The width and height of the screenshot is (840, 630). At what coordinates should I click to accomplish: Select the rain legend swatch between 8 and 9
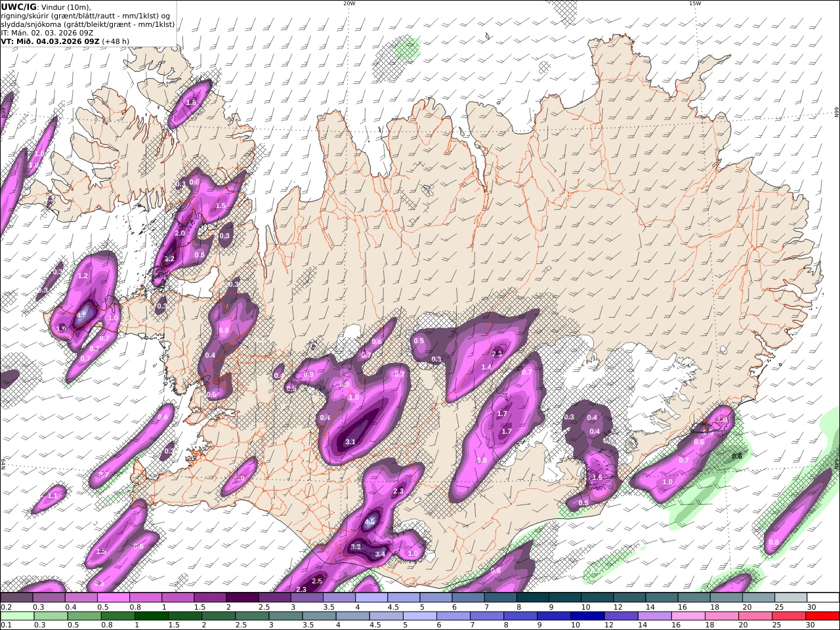[x=520, y=616]
